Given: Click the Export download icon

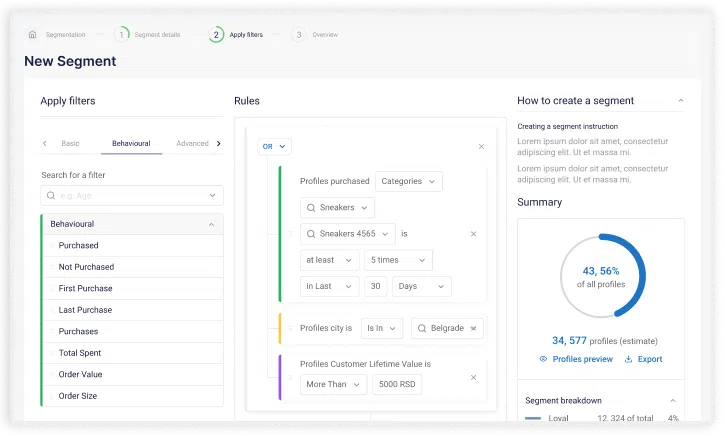Looking at the screenshot, I should (x=628, y=359).
